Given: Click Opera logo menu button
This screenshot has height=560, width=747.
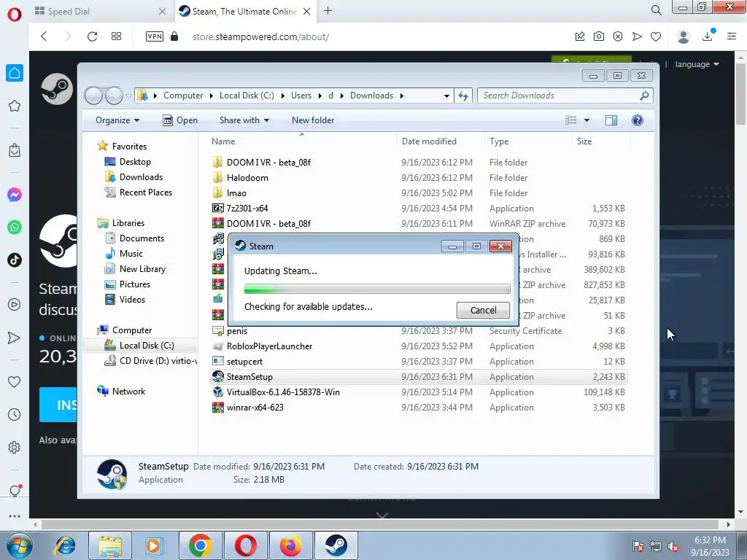Looking at the screenshot, I should click(x=15, y=15).
